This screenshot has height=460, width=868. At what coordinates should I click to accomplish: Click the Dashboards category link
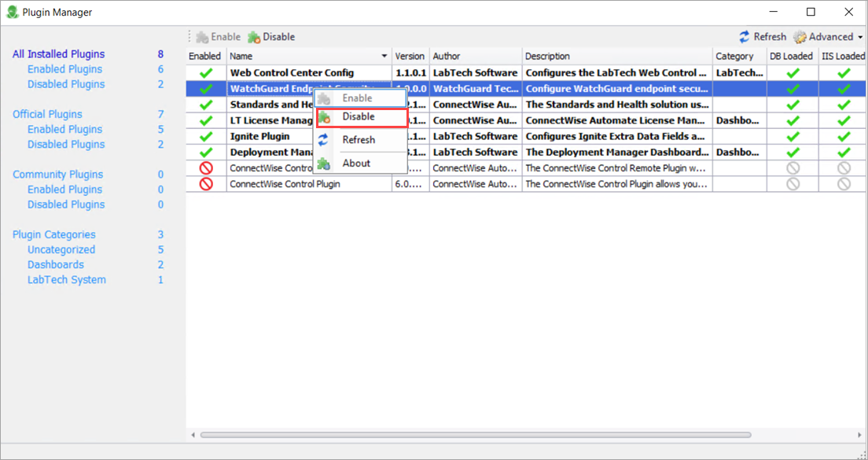click(56, 264)
